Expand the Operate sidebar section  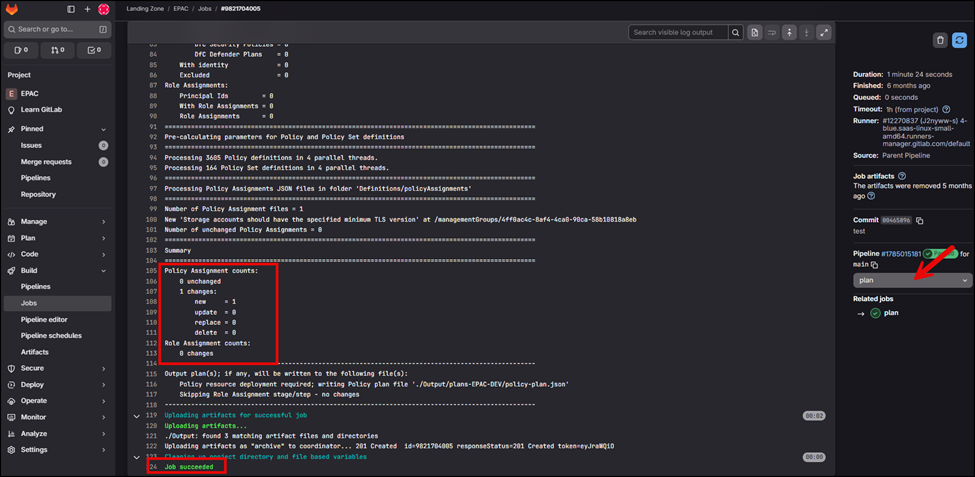click(x=58, y=401)
